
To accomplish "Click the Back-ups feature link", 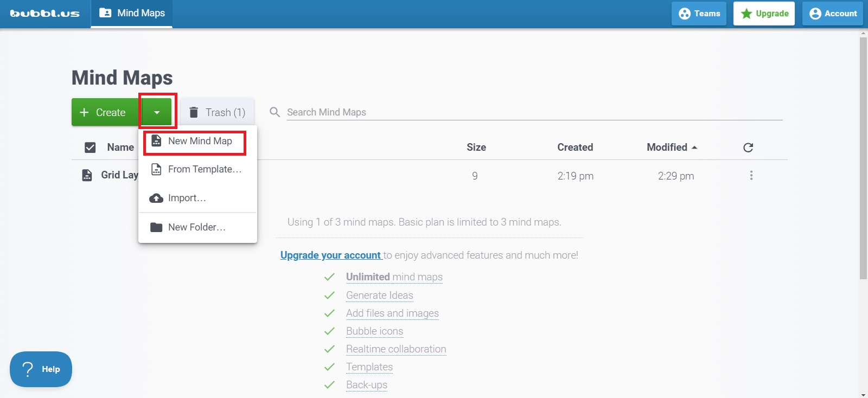I will (x=367, y=385).
